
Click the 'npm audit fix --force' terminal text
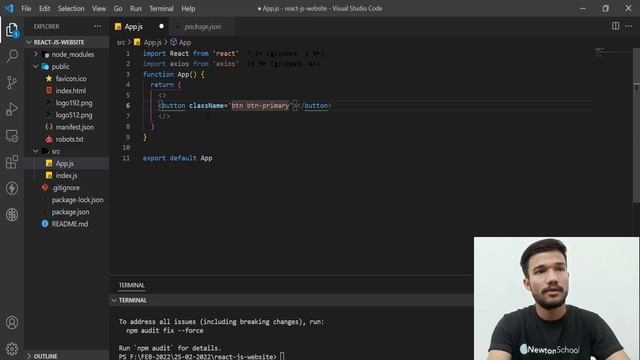coord(164,331)
